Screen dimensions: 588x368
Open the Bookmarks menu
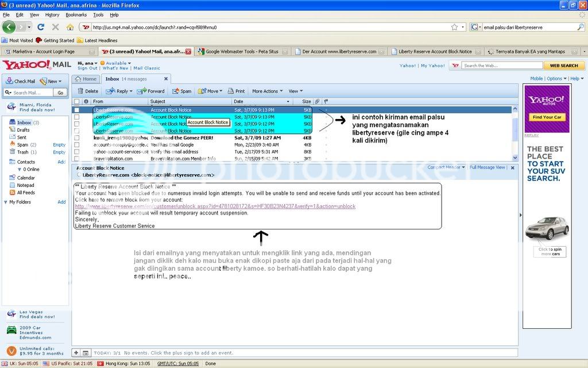click(x=76, y=14)
